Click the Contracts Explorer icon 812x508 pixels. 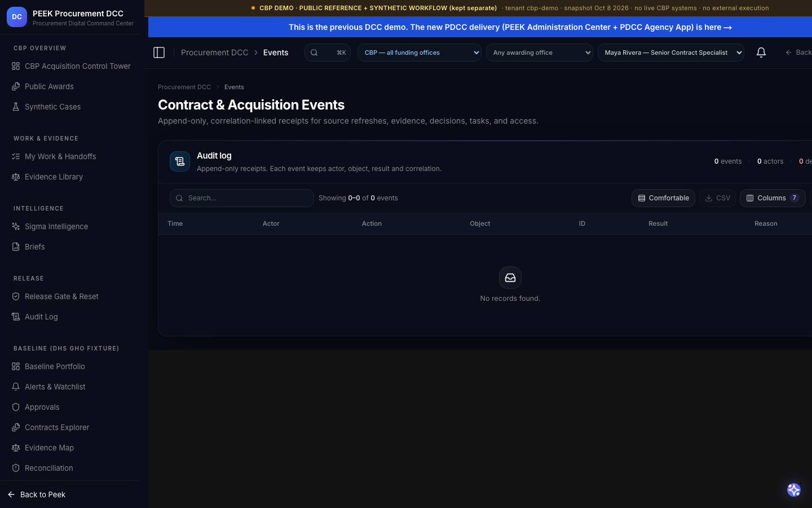(x=16, y=427)
